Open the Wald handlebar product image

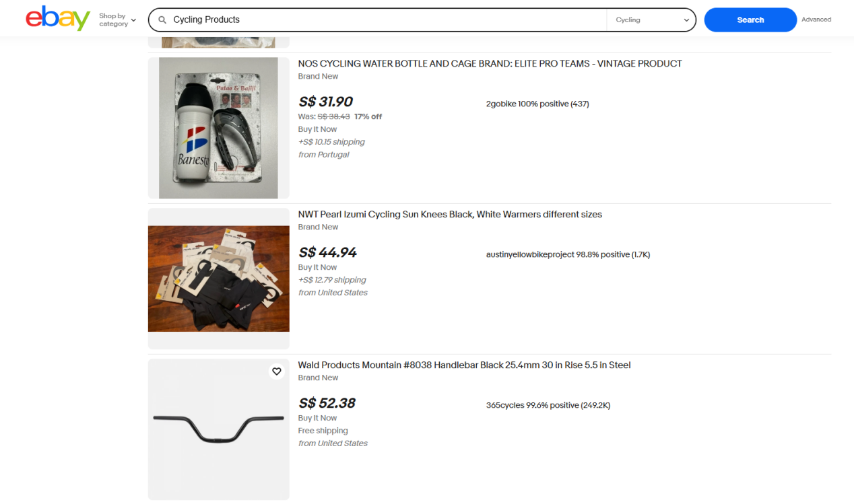(218, 429)
